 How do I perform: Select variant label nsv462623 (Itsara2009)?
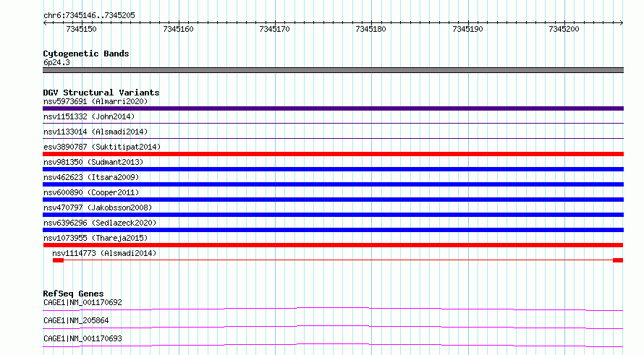coord(91,177)
